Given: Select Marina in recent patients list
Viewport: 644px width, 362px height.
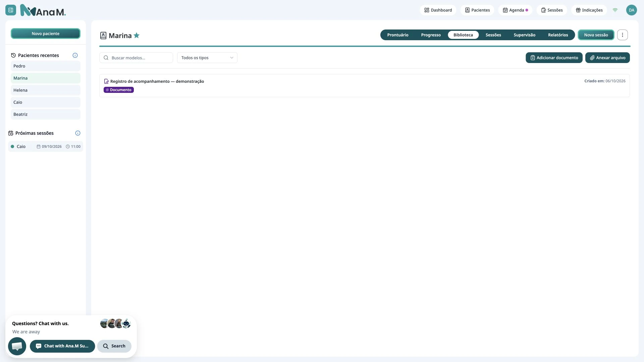Looking at the screenshot, I should [46, 78].
